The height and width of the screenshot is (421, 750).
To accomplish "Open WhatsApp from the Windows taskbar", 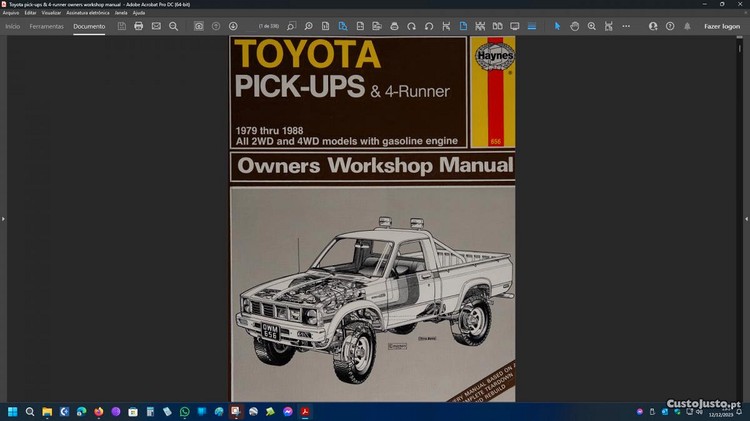I will click(x=184, y=411).
